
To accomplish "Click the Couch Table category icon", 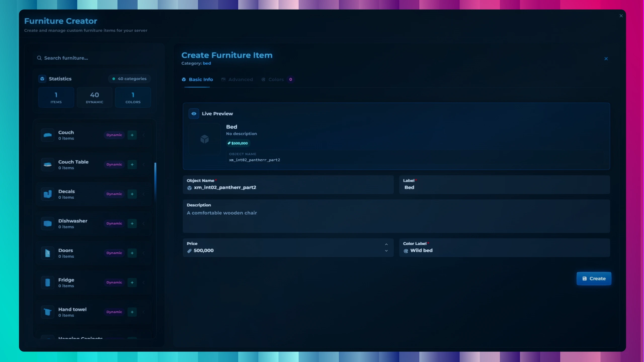I will [x=48, y=164].
